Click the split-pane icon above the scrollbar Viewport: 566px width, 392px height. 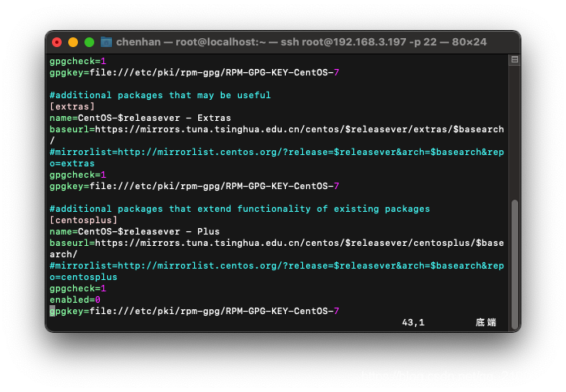point(515,59)
